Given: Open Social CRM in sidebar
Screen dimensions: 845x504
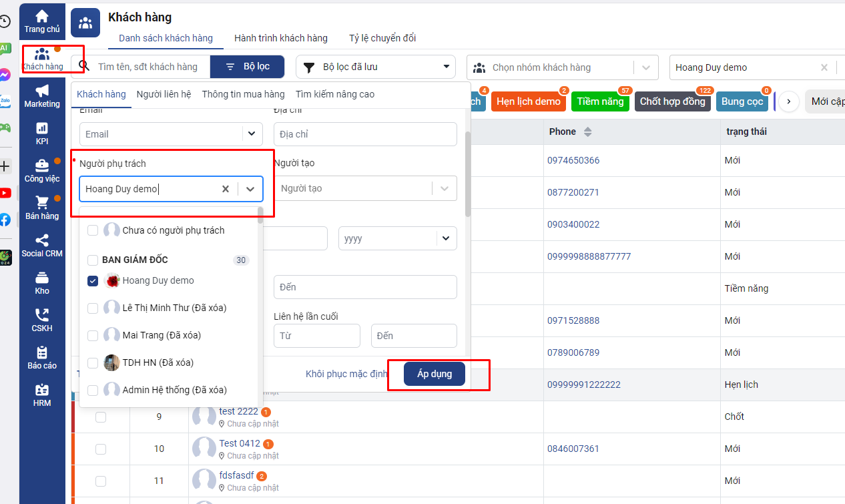Looking at the screenshot, I should [x=42, y=245].
